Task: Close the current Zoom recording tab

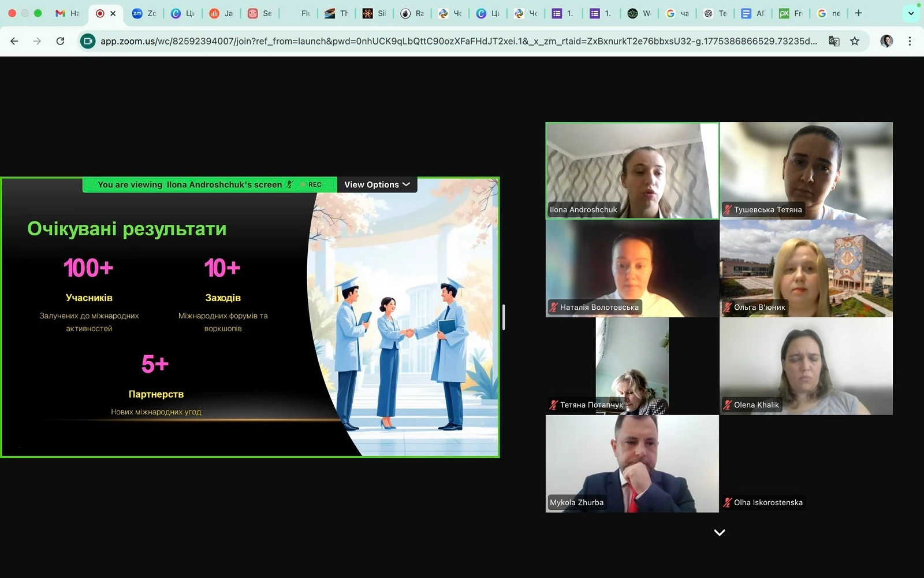Action: 113,13
